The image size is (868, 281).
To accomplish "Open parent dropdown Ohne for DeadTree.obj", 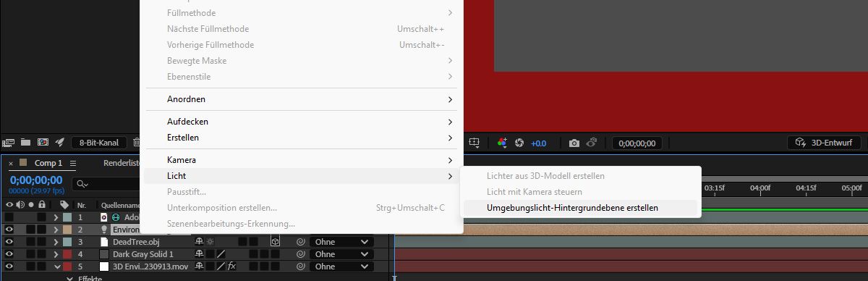I will 341,242.
